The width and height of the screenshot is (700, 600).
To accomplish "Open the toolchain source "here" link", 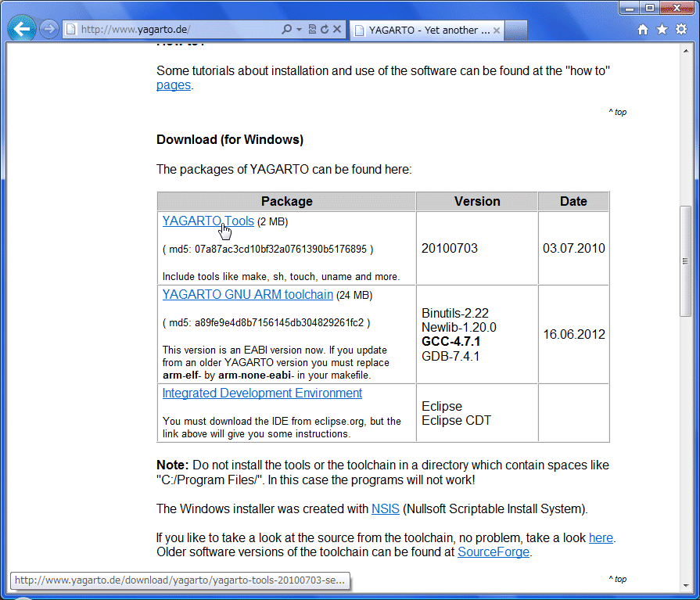I will coord(601,538).
